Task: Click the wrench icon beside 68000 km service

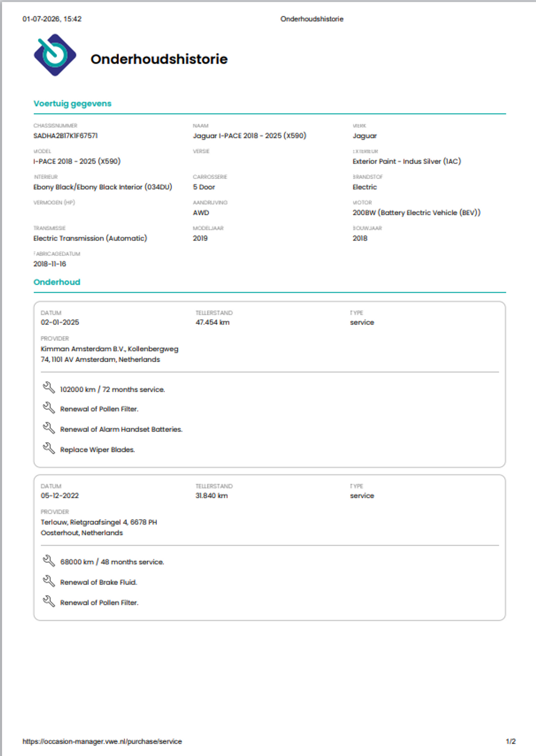Action: (x=49, y=561)
